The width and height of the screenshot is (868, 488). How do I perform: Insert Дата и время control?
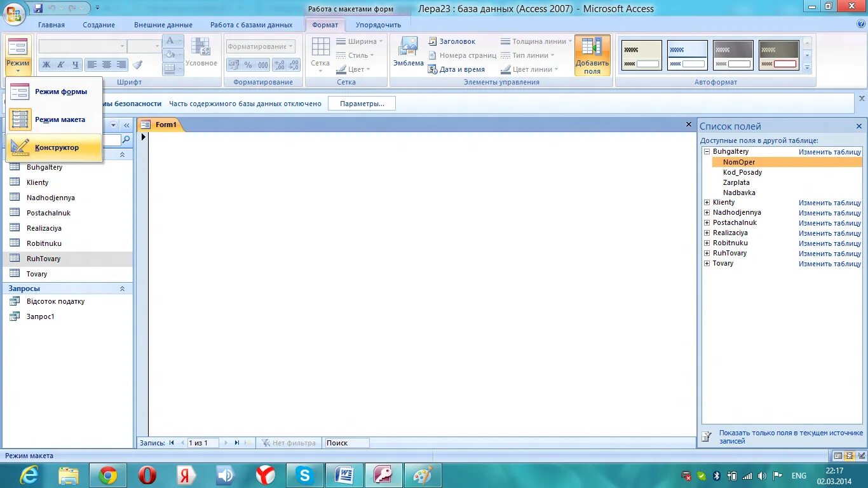456,69
